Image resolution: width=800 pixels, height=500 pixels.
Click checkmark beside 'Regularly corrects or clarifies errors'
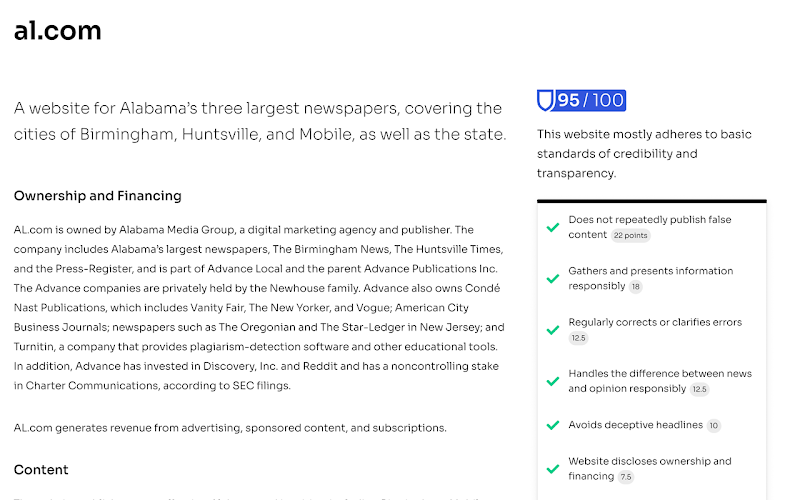point(553,330)
